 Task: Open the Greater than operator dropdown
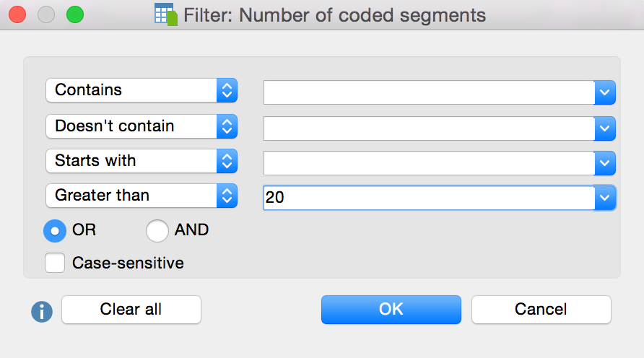pos(142,196)
